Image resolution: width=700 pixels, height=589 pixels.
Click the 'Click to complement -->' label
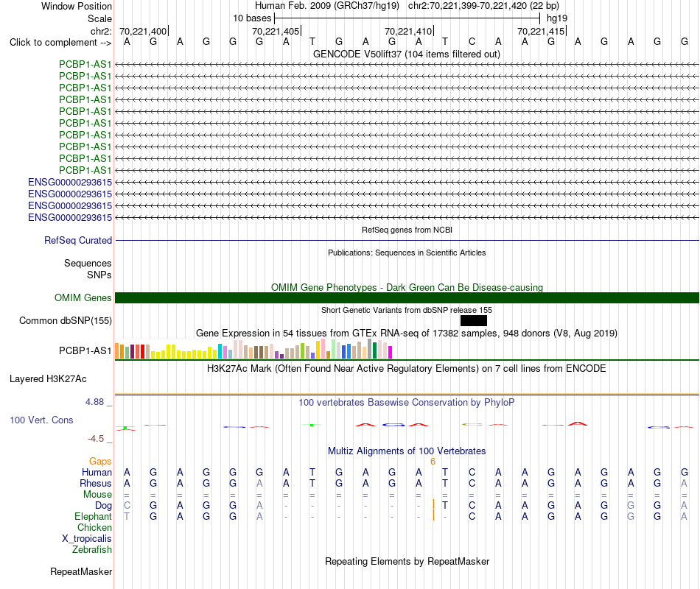[x=60, y=43]
